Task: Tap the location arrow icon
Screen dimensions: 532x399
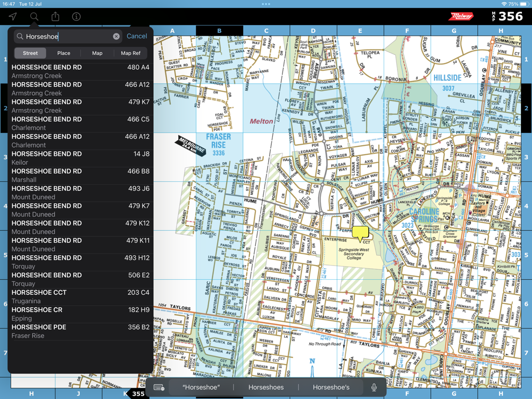Action: click(13, 16)
